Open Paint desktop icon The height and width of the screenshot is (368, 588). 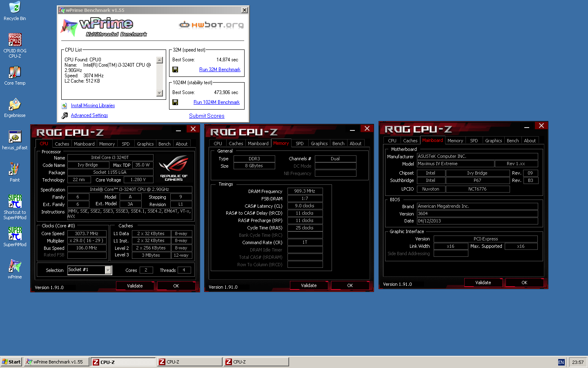pyautogui.click(x=15, y=173)
